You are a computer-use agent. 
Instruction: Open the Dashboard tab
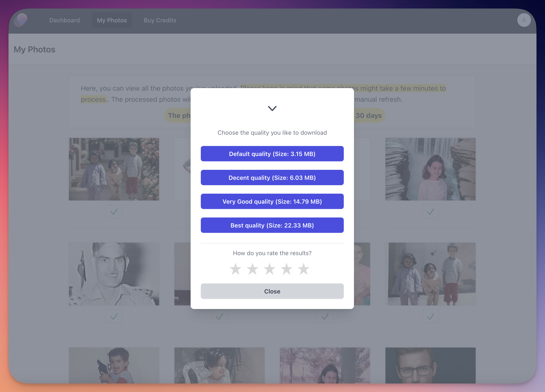(65, 20)
